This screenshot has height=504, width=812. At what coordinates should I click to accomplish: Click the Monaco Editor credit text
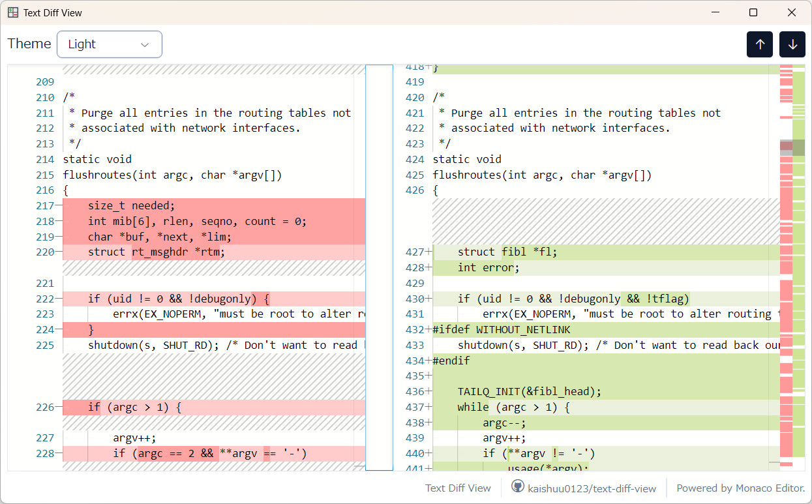[740, 488]
